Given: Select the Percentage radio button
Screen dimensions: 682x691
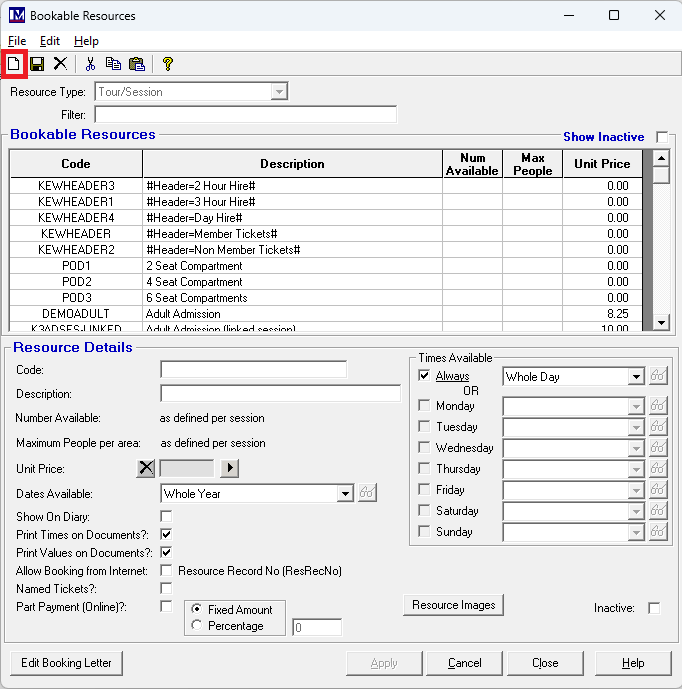Looking at the screenshot, I should coord(196,625).
